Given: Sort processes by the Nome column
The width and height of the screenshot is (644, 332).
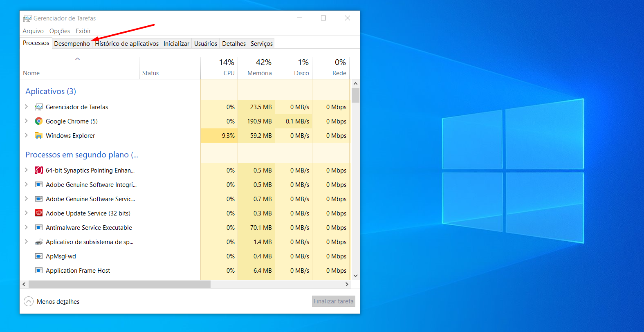Looking at the screenshot, I should click(x=79, y=68).
